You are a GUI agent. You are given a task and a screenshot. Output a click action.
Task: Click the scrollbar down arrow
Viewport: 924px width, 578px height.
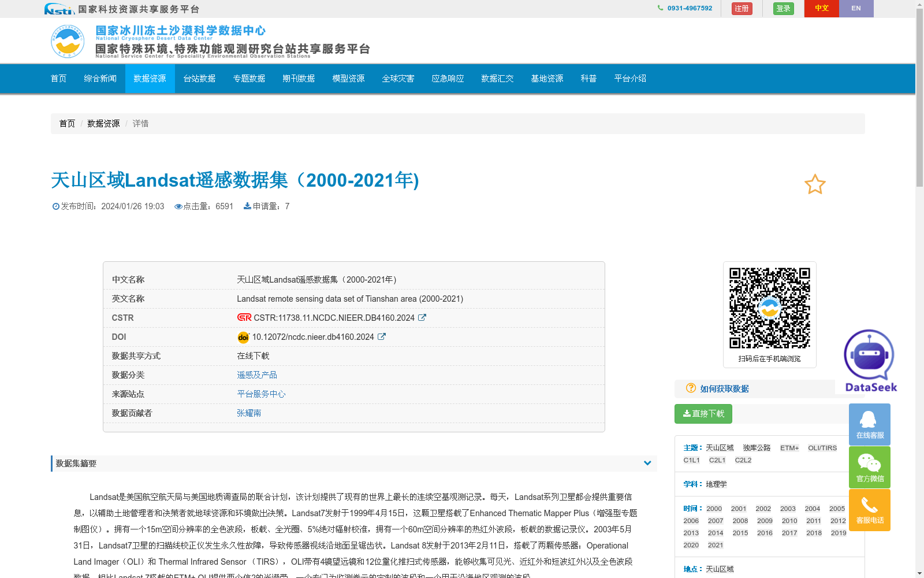(x=919, y=574)
